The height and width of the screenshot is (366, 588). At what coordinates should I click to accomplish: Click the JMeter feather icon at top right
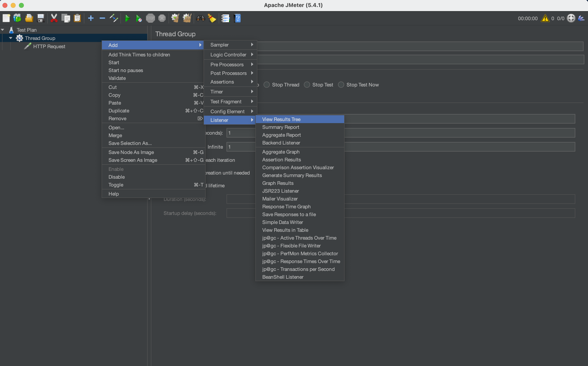[581, 18]
